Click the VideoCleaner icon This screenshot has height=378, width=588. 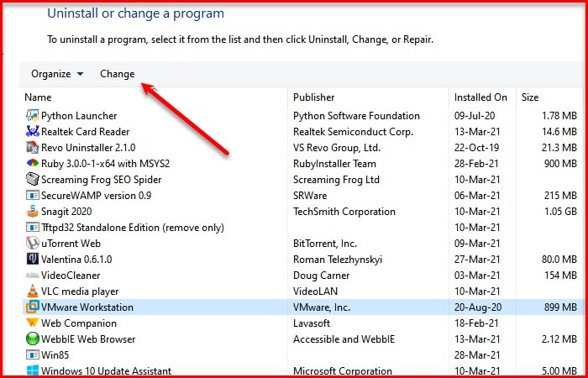[33, 276]
